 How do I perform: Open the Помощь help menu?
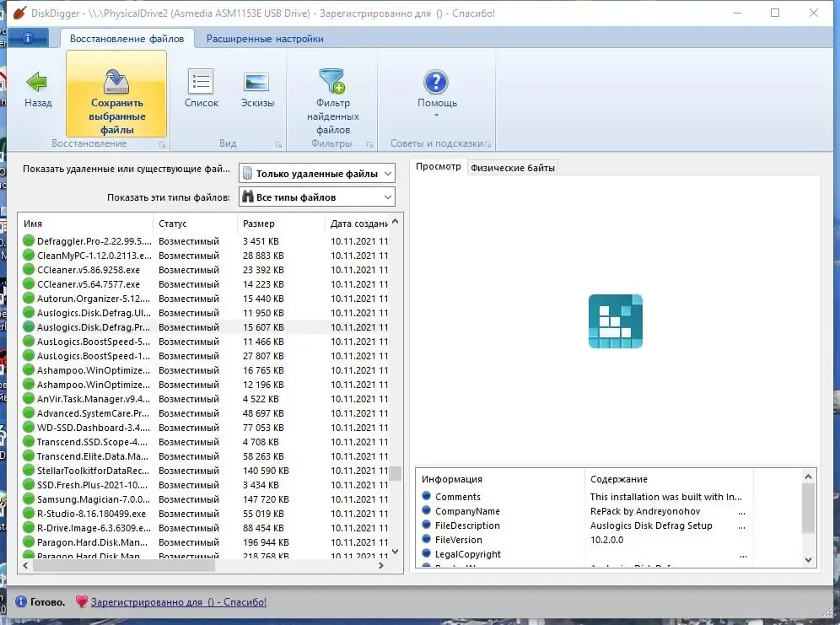[437, 92]
